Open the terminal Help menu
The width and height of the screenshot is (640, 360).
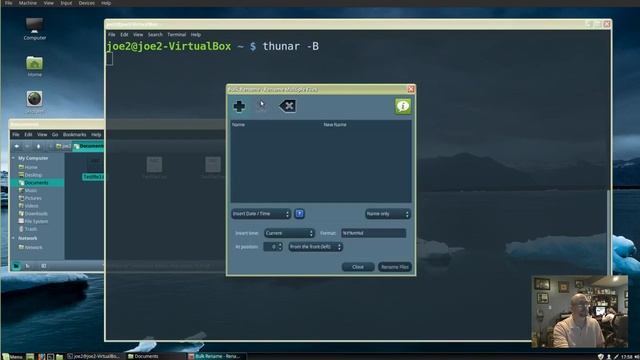[x=196, y=35]
